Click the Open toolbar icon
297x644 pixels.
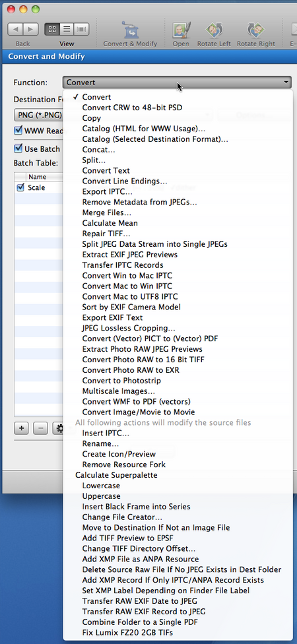pos(181,30)
